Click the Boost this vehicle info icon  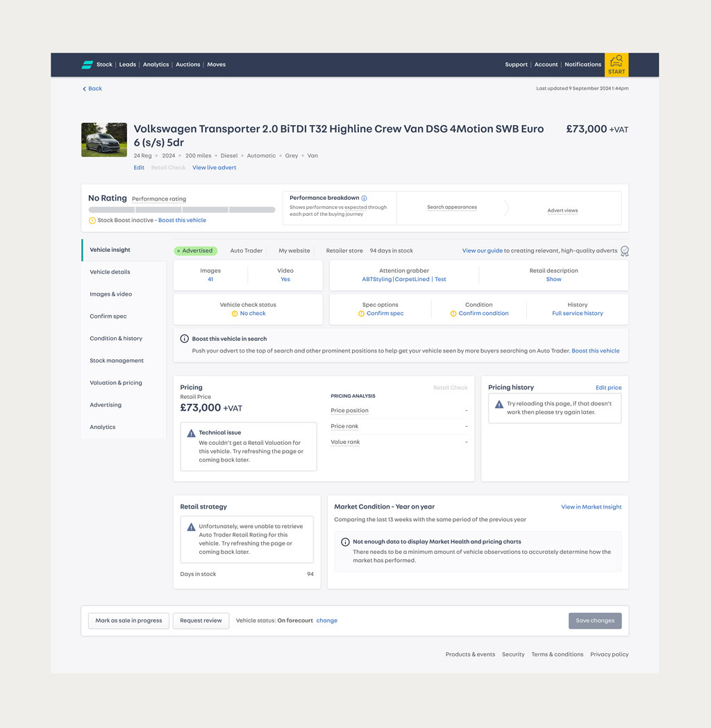coord(184,339)
